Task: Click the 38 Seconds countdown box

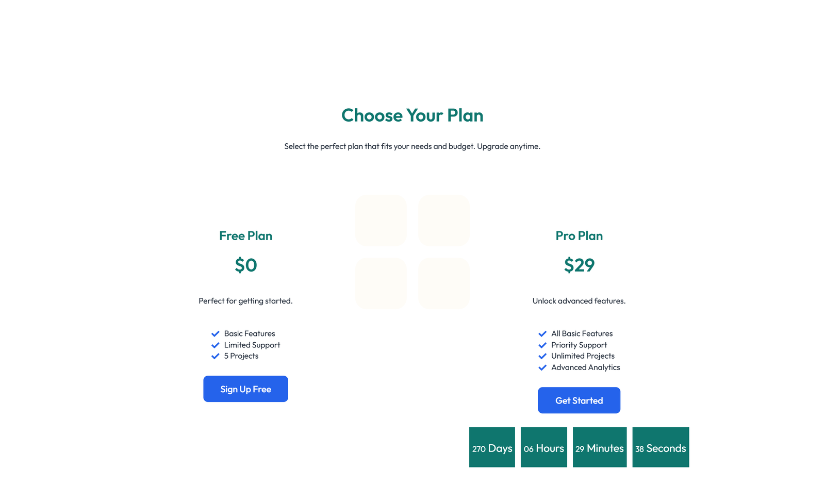Action: (661, 447)
